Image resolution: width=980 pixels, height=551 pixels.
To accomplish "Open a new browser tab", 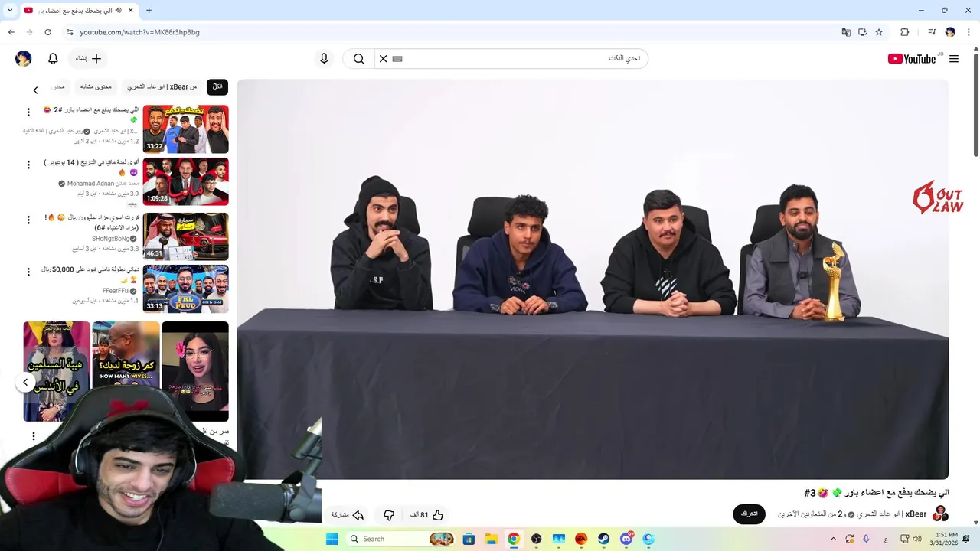I will pyautogui.click(x=149, y=11).
